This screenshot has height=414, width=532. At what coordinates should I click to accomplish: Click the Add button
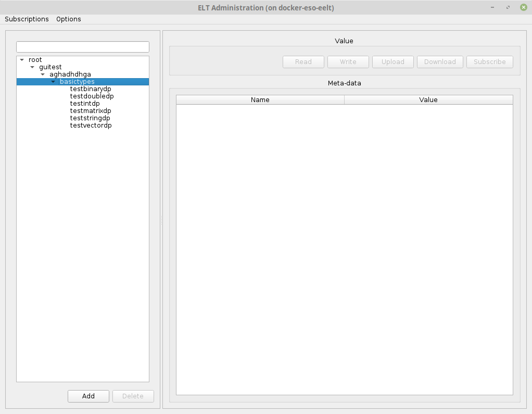(88, 396)
